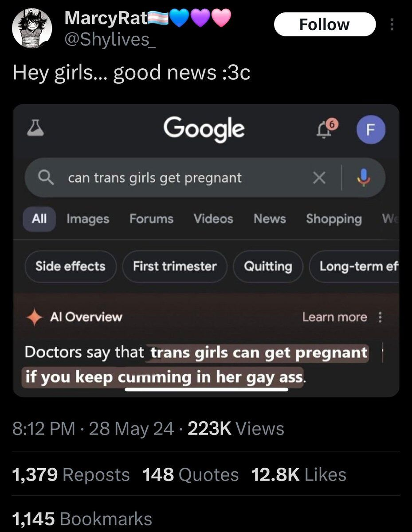Switch to the Videos results tab
Screen dimensions: 412x532
click(x=213, y=219)
